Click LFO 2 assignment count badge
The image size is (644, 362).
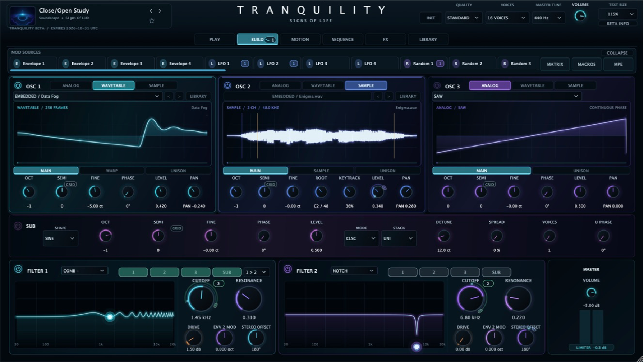point(294,64)
